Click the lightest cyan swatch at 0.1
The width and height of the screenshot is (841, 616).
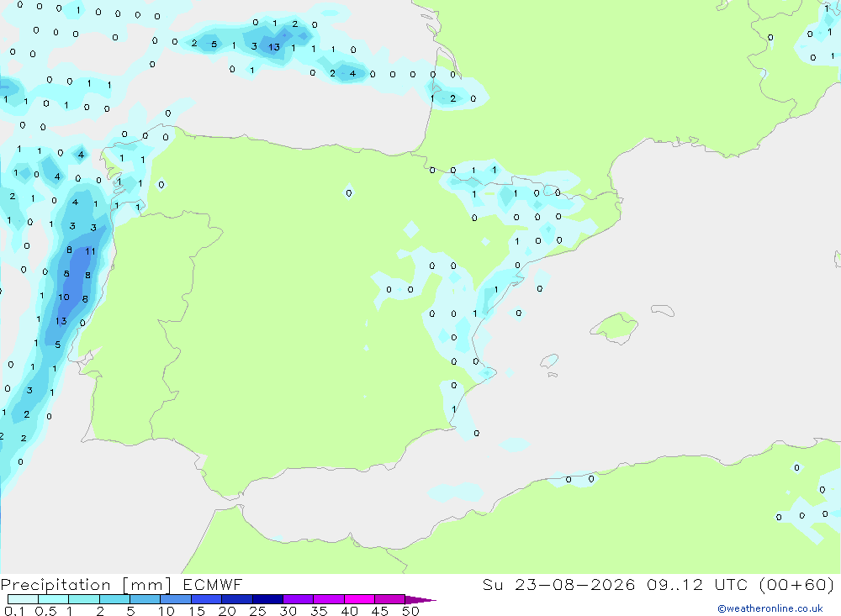pyautogui.click(x=23, y=599)
